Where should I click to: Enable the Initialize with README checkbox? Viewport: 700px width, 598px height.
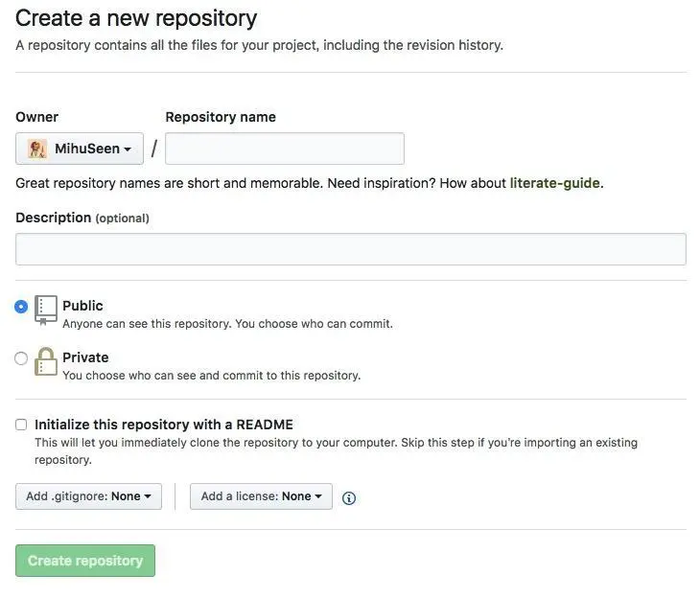(x=21, y=425)
